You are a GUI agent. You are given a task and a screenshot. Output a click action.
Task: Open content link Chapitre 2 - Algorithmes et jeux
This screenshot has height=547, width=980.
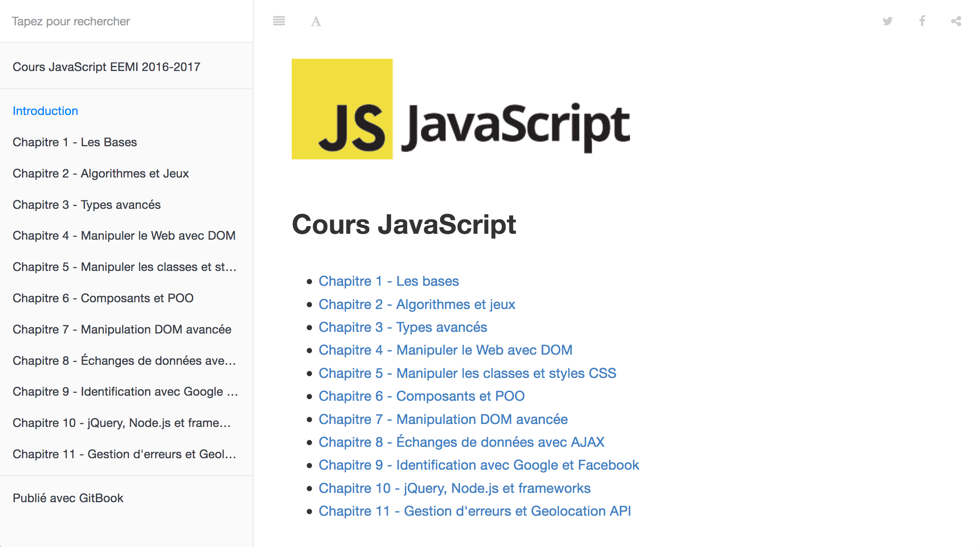pyautogui.click(x=417, y=304)
